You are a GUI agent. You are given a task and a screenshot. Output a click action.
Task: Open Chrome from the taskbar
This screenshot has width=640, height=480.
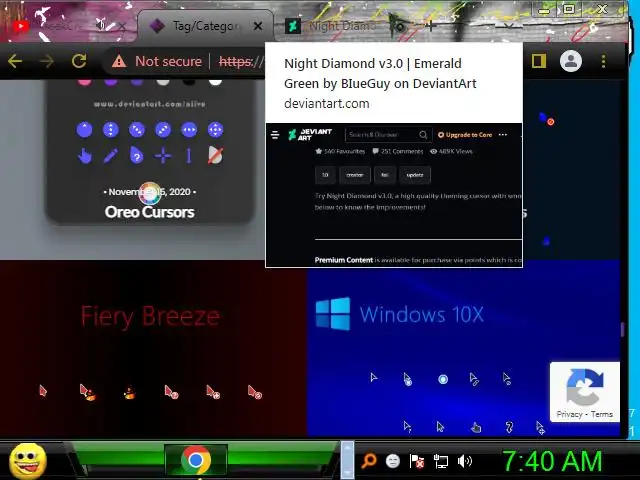[196, 460]
